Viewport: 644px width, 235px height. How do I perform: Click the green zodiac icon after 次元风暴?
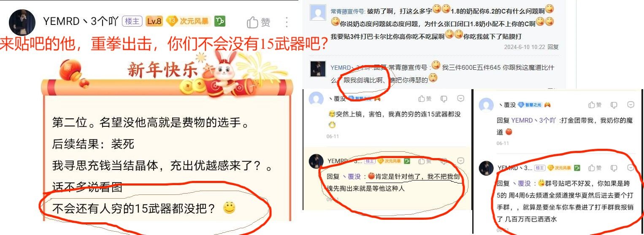pyautogui.click(x=219, y=21)
